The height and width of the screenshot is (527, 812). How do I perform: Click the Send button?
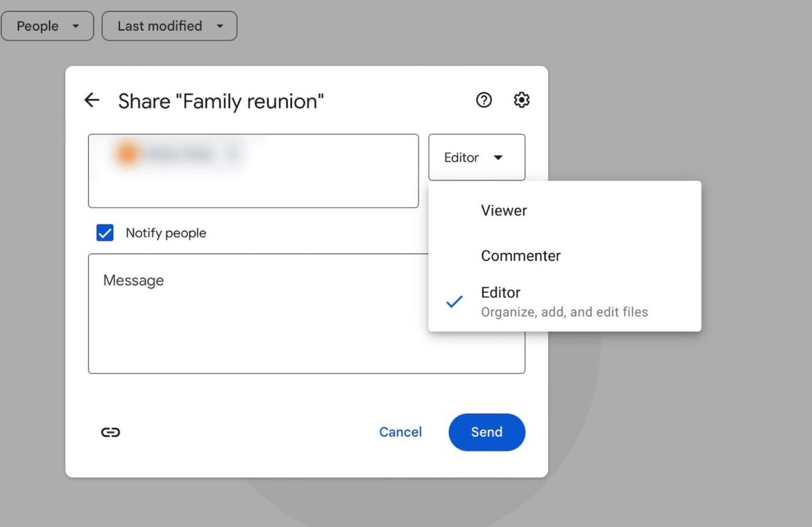click(487, 432)
